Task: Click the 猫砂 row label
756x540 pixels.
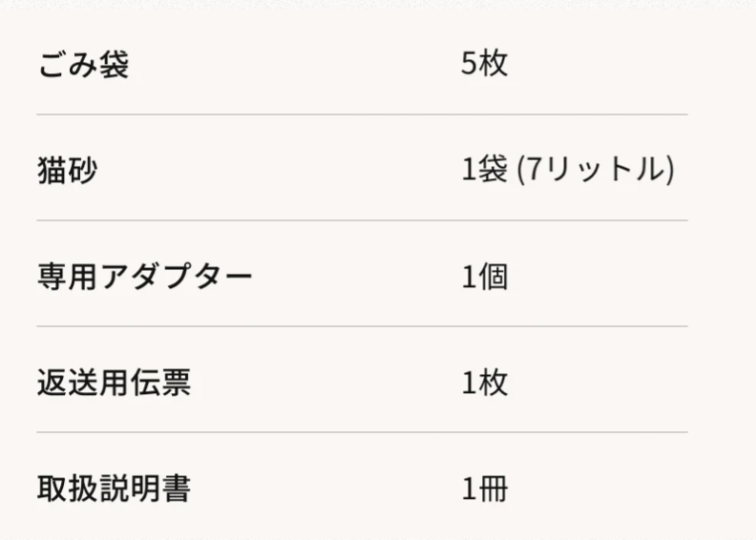Action: pos(67,171)
